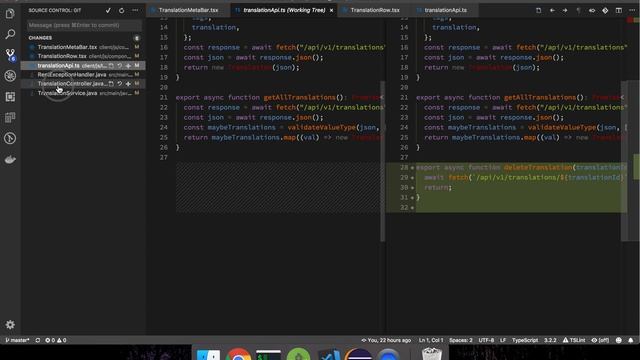Switch to the TranslationMetaBar.tsx tab

[x=188, y=10]
